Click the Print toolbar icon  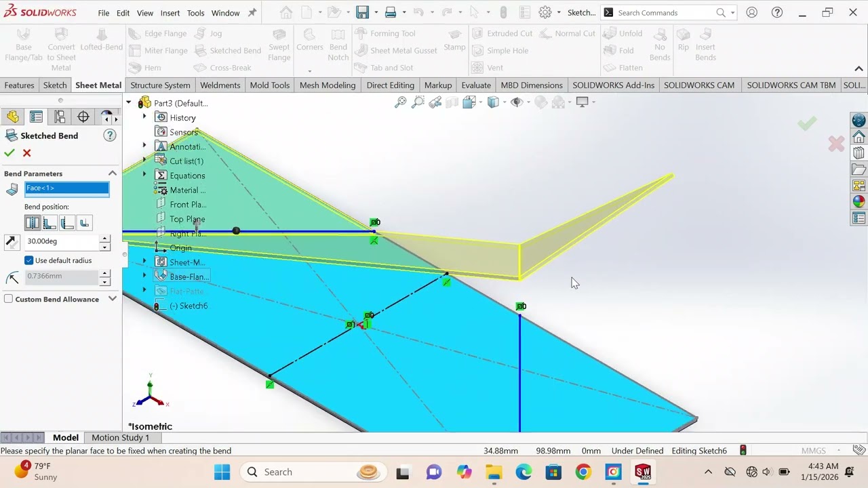click(391, 12)
